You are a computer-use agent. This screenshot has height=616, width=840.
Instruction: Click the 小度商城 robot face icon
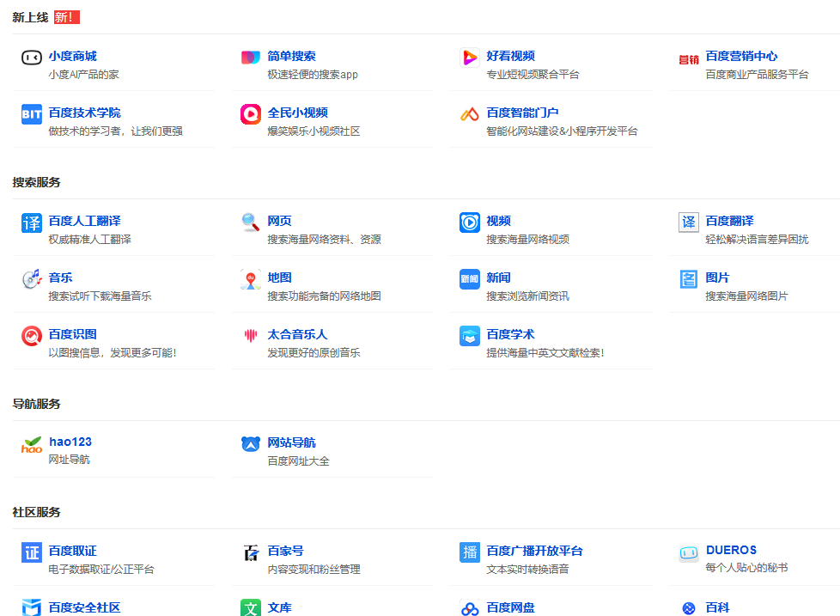click(32, 58)
